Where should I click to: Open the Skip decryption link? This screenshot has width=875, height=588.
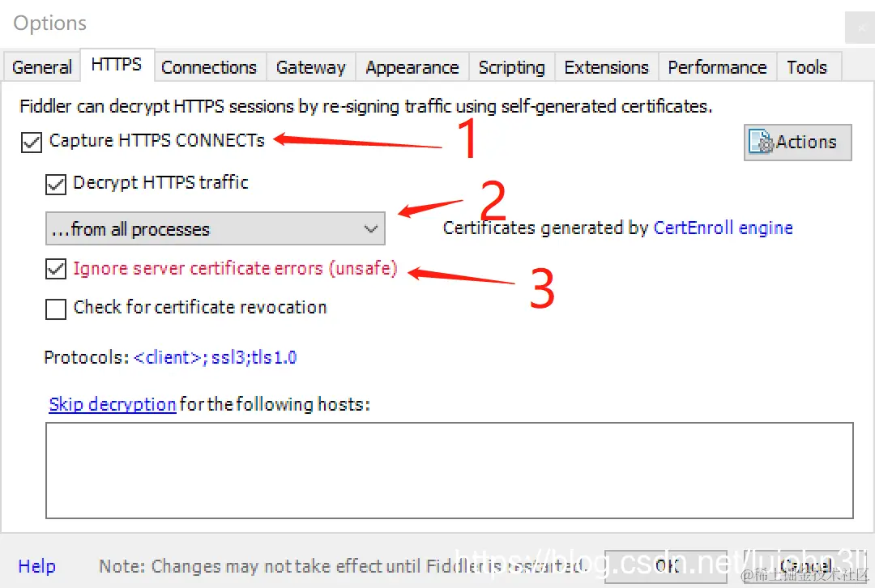click(112, 404)
